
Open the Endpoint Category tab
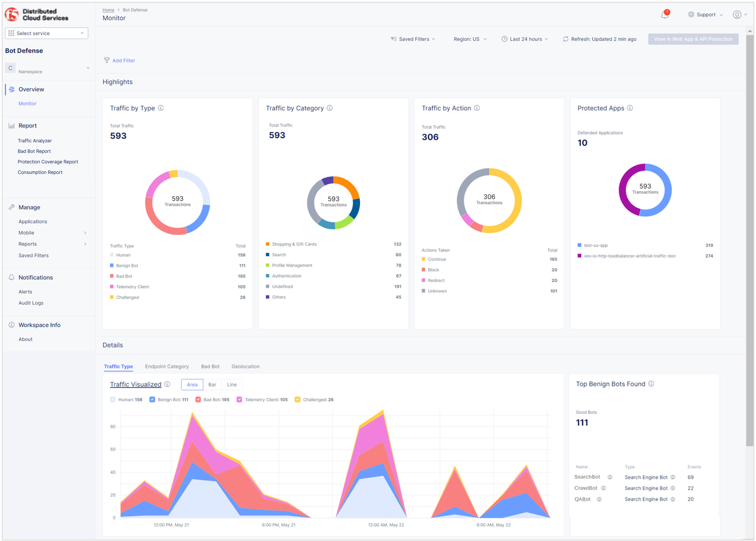(x=167, y=366)
